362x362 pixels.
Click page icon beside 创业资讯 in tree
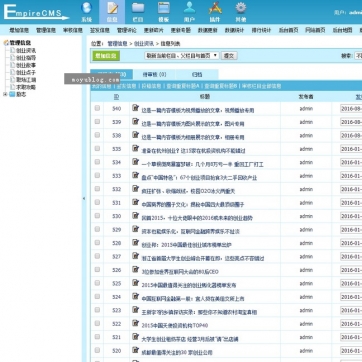[x=13, y=50]
